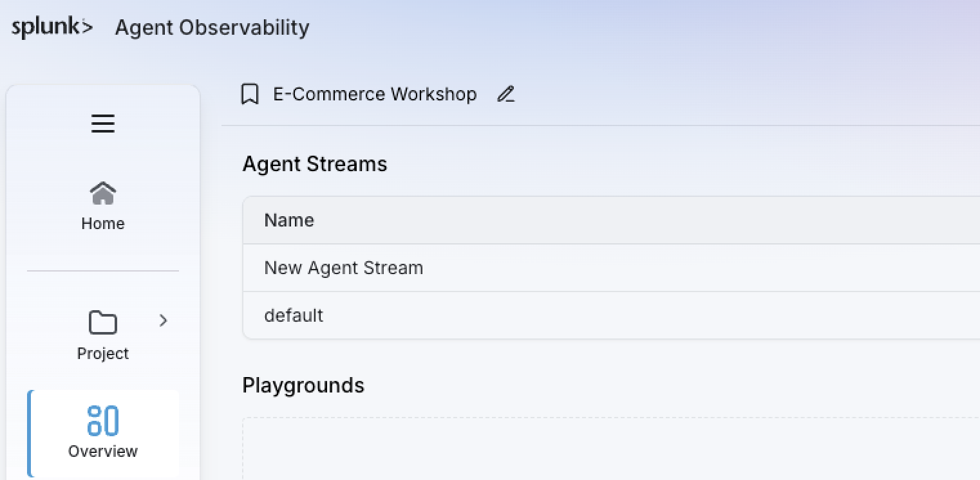Click the Playgrounds heading
980x480 pixels.
pos(303,385)
